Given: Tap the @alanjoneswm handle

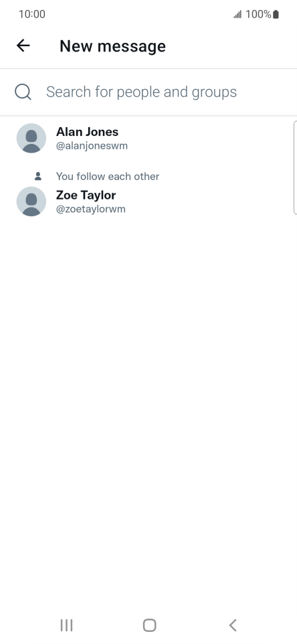Looking at the screenshot, I should pyautogui.click(x=92, y=146).
